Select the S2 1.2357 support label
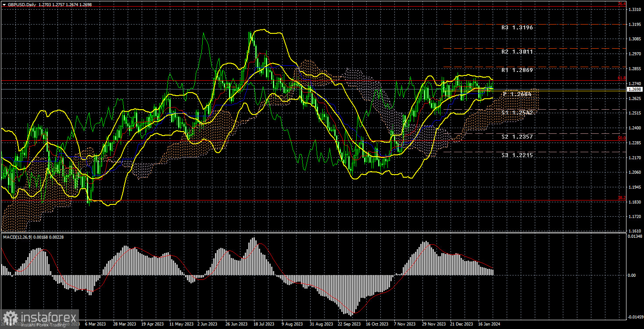644x329 pixels. click(x=518, y=137)
